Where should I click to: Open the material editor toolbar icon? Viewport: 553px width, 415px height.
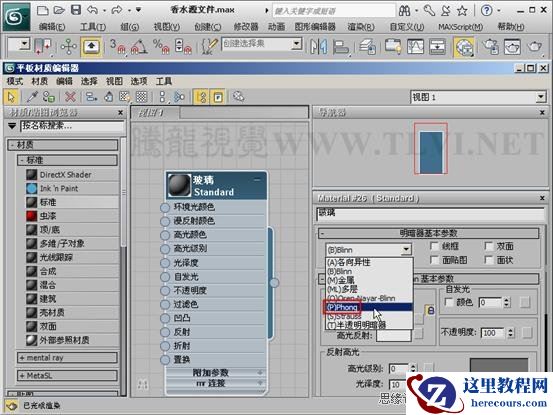click(463, 47)
